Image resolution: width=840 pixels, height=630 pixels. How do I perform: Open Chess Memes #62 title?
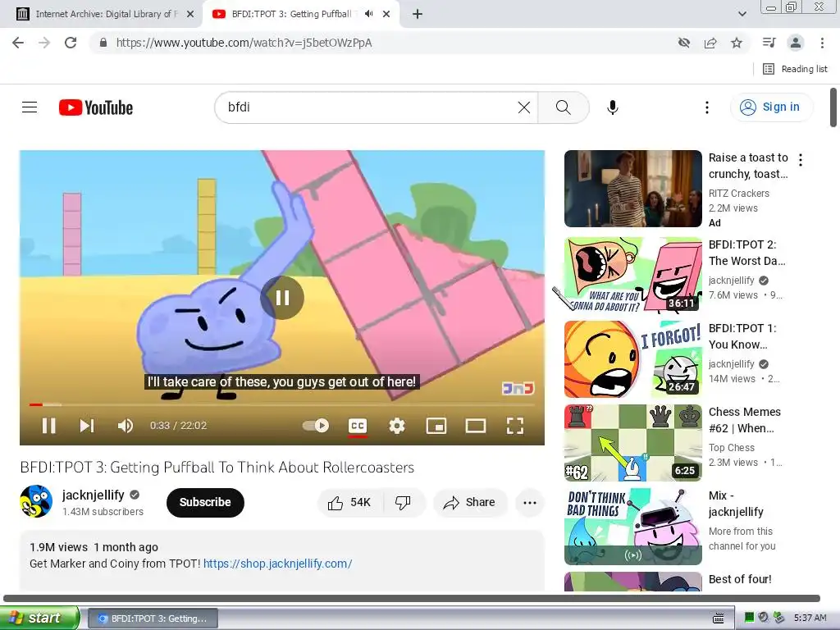click(745, 420)
